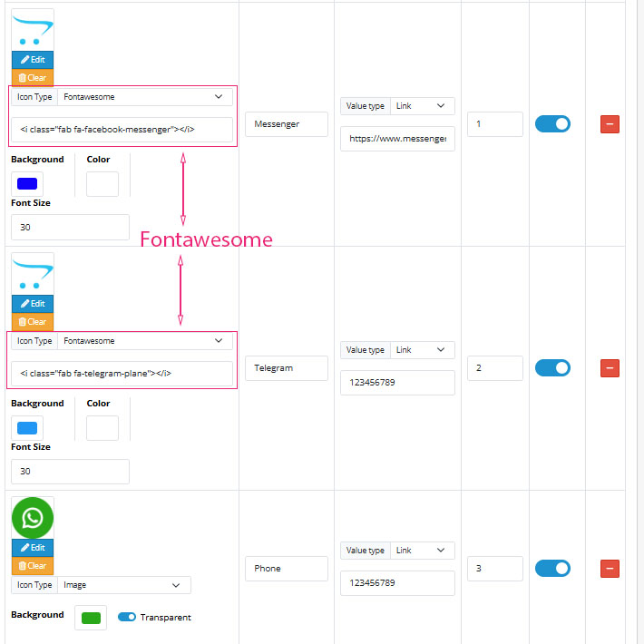Edit the Messenger row image
644x644 pixels.
(x=33, y=60)
